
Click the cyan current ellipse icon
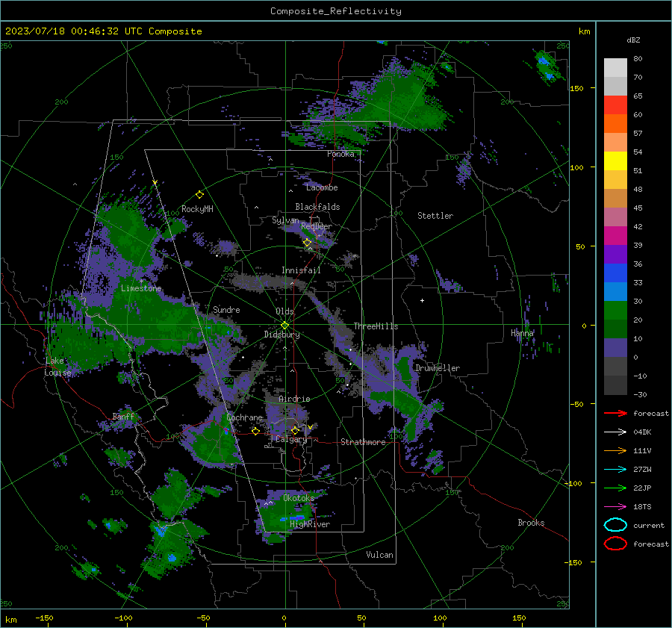click(615, 525)
